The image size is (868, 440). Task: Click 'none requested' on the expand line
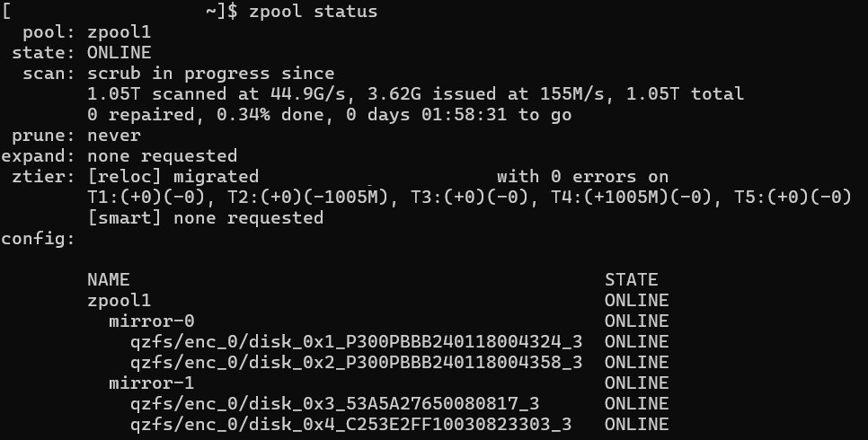click(162, 155)
